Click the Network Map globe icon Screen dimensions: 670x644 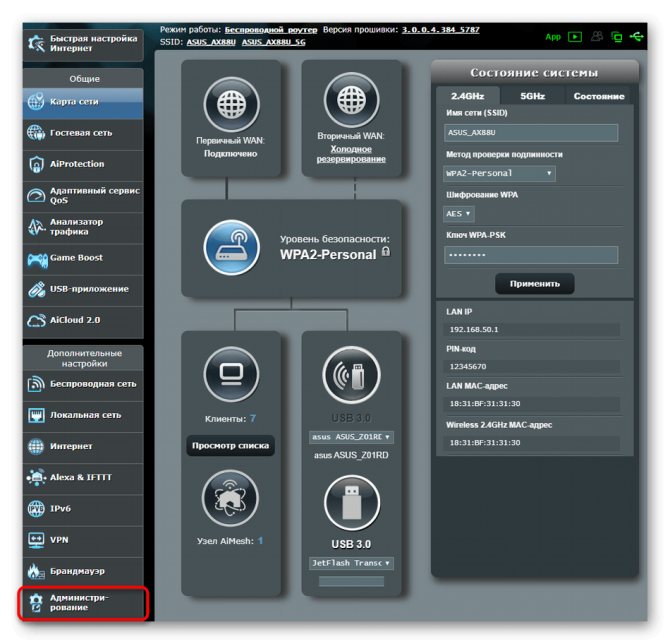click(36, 101)
